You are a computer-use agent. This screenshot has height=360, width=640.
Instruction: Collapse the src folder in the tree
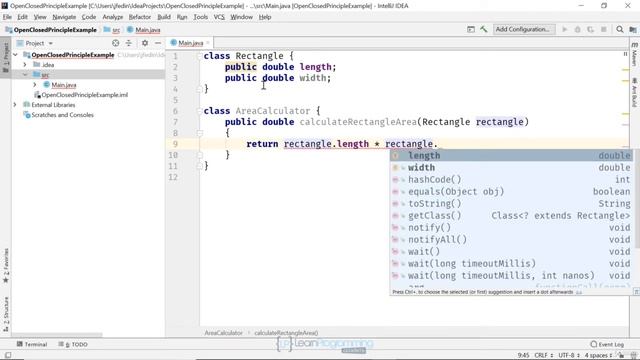(x=25, y=75)
